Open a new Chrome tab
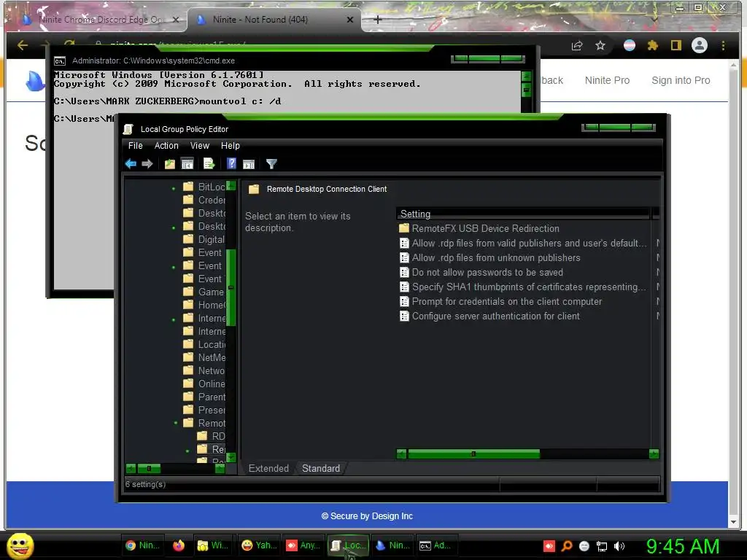Screen dimensions: 747x560 [x=378, y=20]
